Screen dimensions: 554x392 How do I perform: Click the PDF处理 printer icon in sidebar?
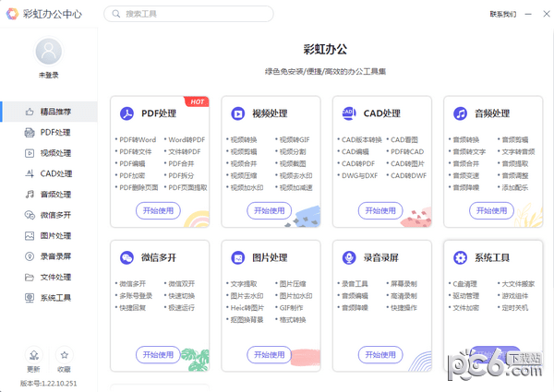(30, 132)
